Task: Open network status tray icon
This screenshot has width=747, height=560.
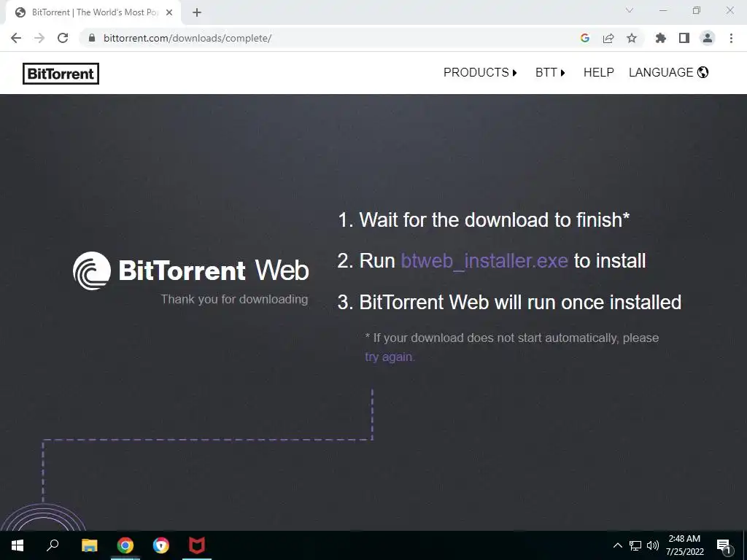Action: [x=635, y=545]
